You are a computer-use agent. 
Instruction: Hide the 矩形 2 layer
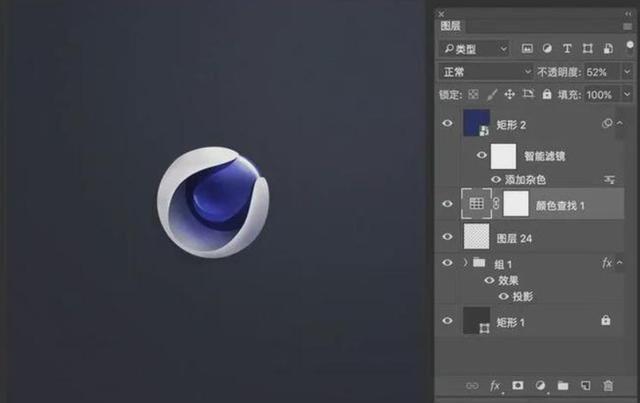point(447,124)
